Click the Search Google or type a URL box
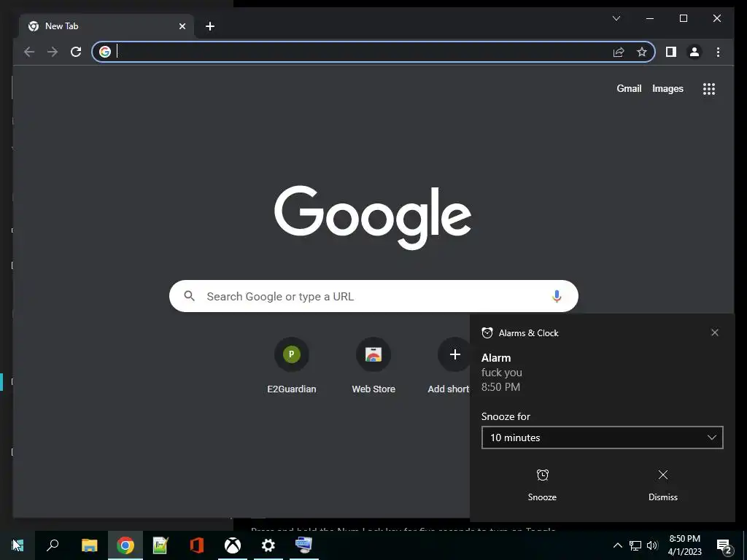The image size is (747, 560). [373, 296]
